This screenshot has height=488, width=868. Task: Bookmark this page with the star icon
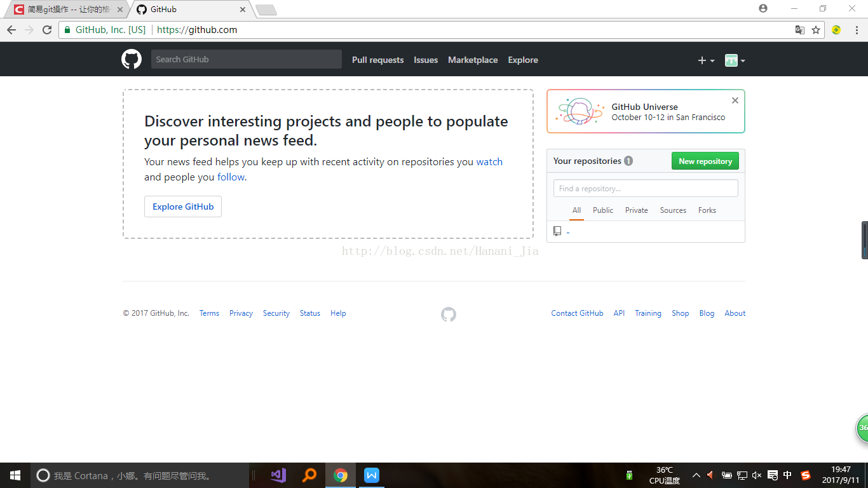click(x=816, y=30)
